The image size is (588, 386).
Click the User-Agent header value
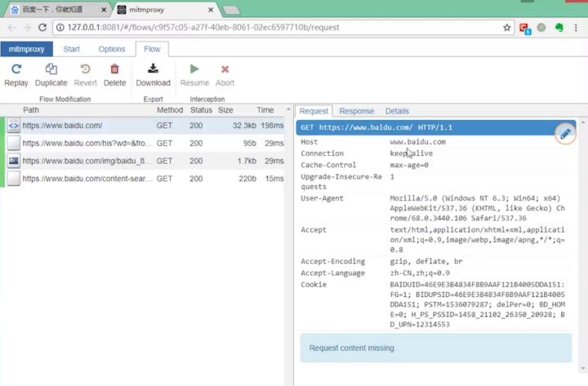click(x=477, y=208)
